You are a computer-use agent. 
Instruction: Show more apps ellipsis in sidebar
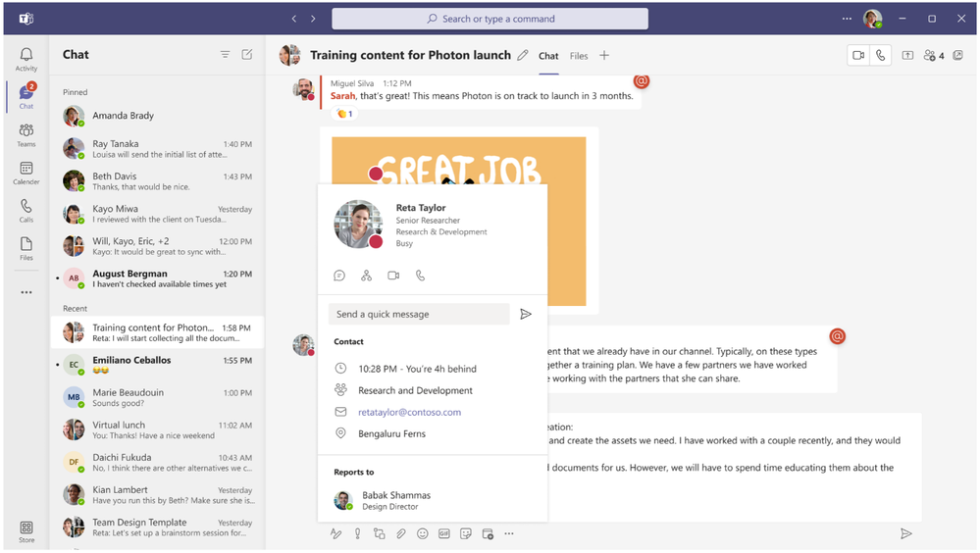(26, 292)
